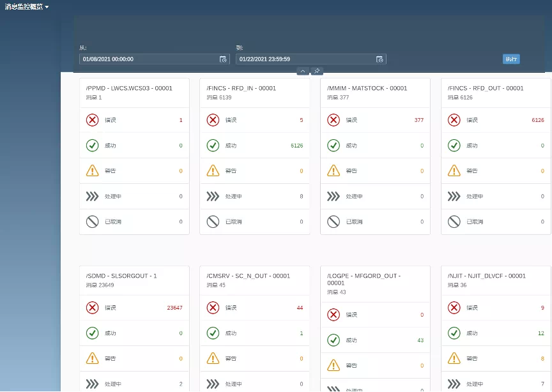This screenshot has width=552, height=392.
Task: Click warning icon in /PPMD - LWCS.WCS03 card
Action: [93, 170]
